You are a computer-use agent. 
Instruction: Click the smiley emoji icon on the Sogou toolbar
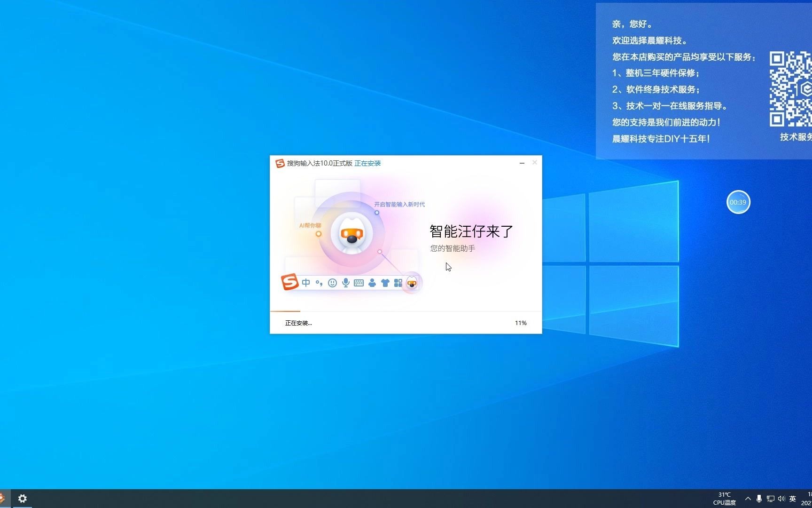(332, 283)
